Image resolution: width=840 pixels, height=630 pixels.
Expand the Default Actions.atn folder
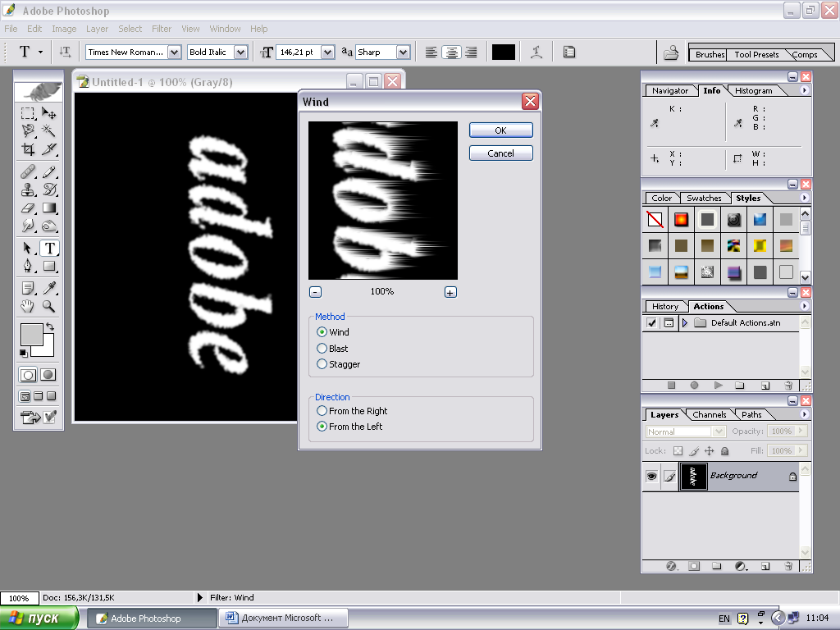(685, 323)
